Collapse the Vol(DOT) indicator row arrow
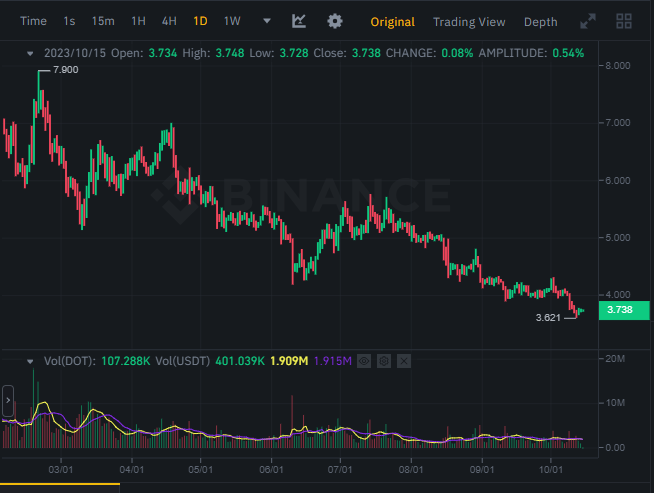This screenshot has height=493, width=654. point(30,361)
